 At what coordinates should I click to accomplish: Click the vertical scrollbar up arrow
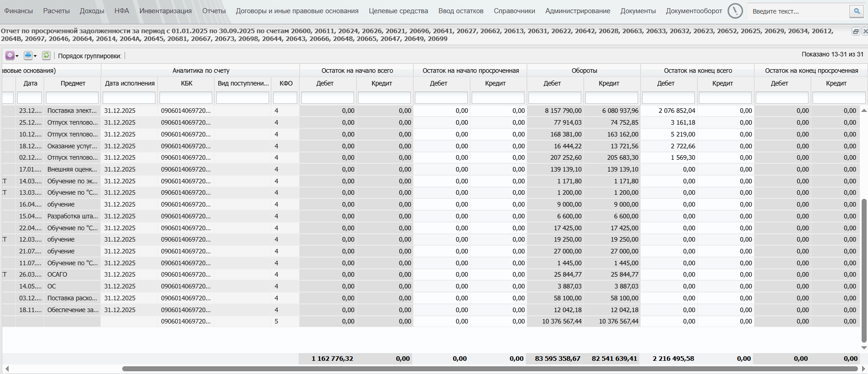pyautogui.click(x=864, y=111)
